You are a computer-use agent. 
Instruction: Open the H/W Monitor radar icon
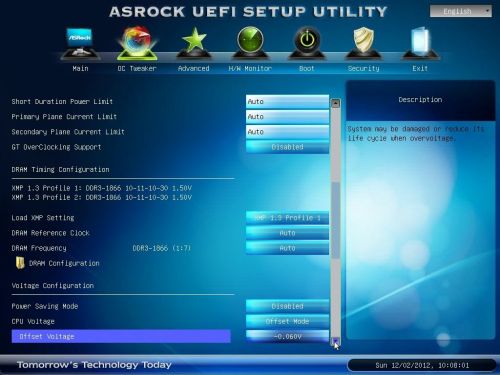pyautogui.click(x=250, y=43)
